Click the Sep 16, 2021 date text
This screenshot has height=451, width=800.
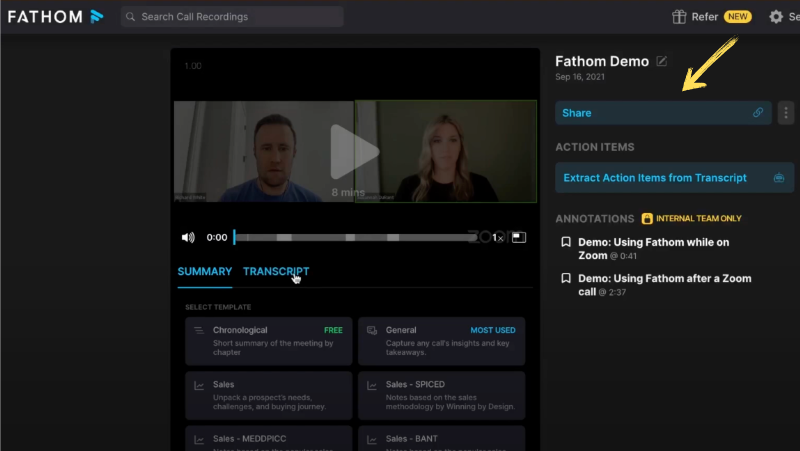pos(580,77)
